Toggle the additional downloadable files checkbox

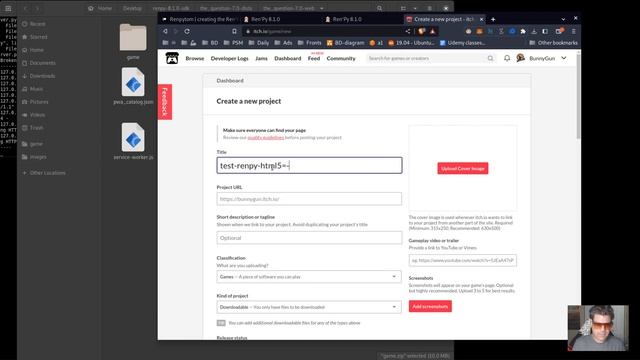(x=221, y=323)
